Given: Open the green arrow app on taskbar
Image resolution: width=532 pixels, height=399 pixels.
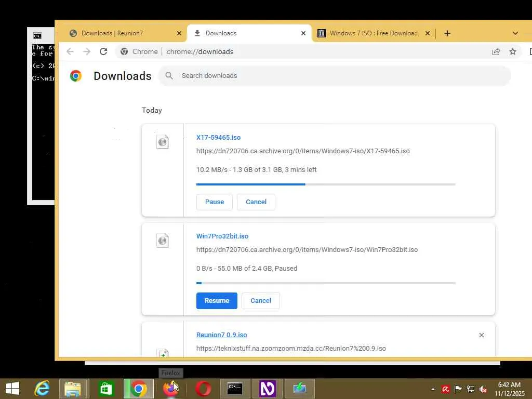Looking at the screenshot, I should (x=300, y=389).
